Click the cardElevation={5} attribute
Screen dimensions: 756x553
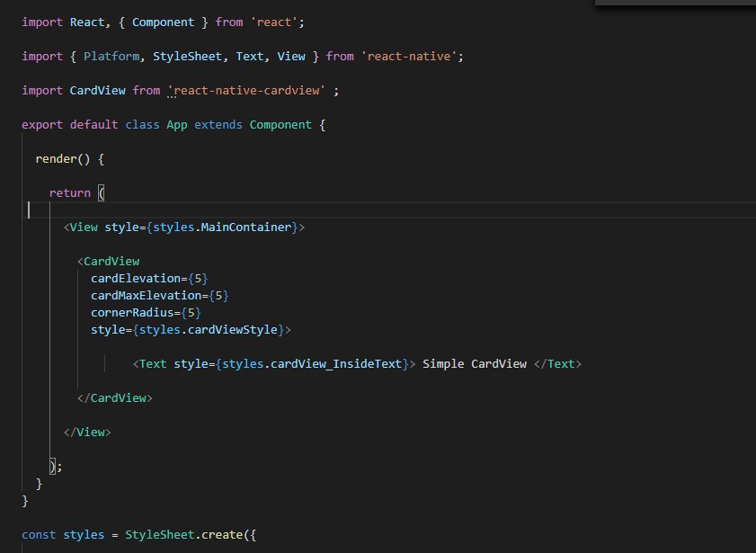point(149,279)
